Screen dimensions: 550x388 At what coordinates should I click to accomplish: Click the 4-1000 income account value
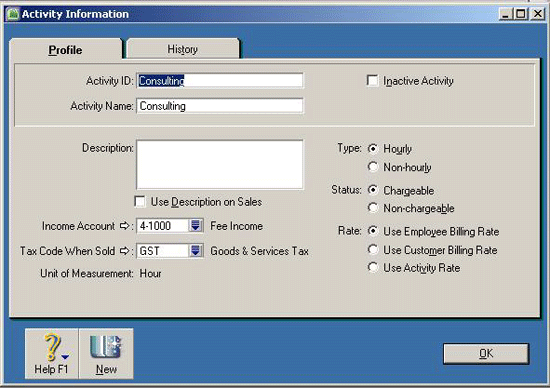coord(155,226)
